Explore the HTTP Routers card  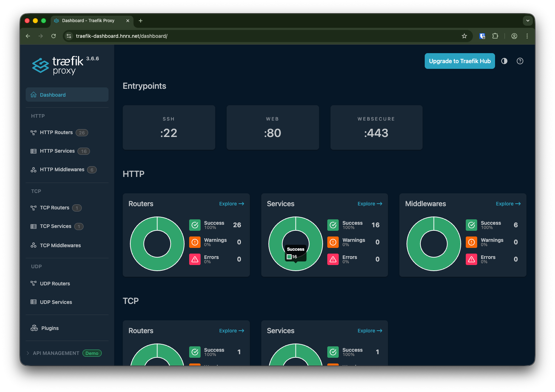pos(231,204)
